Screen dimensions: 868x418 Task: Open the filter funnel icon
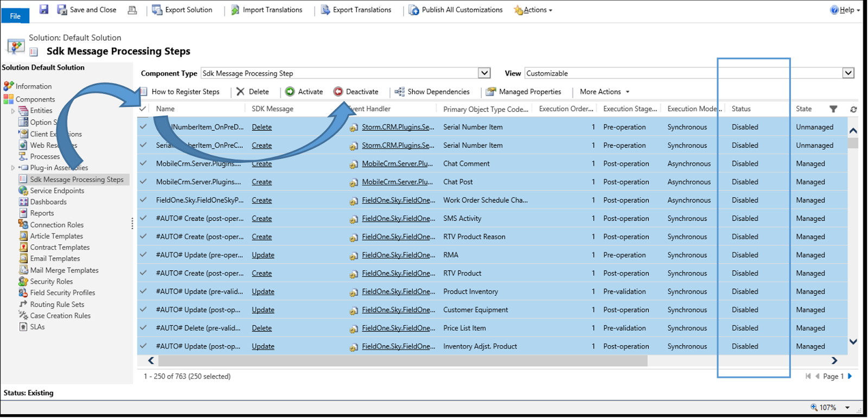833,109
